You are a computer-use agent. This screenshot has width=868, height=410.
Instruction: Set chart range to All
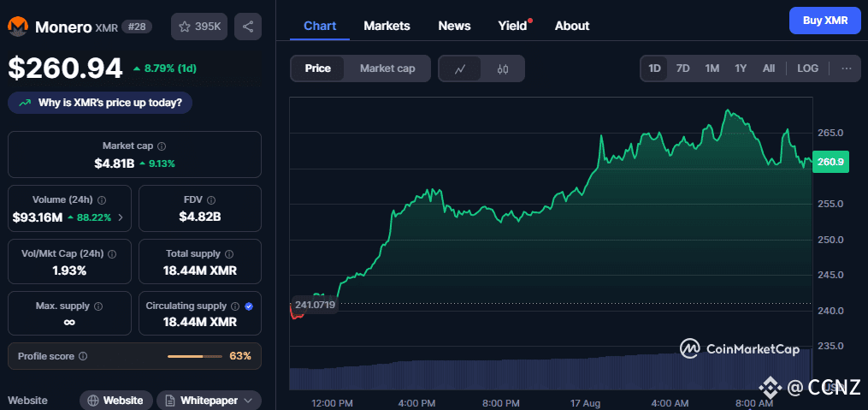(x=768, y=68)
